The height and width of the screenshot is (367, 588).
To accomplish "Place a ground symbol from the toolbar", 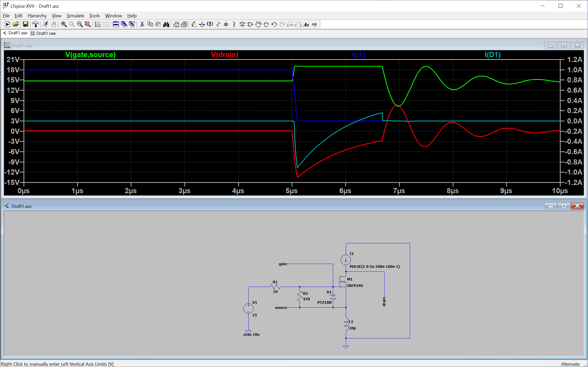I will (x=202, y=24).
